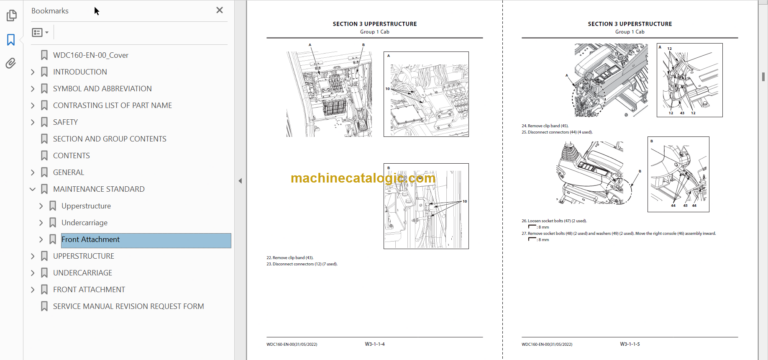Screen dimensions: 768x360
Task: Close the Bookmarks panel
Action: tap(219, 10)
